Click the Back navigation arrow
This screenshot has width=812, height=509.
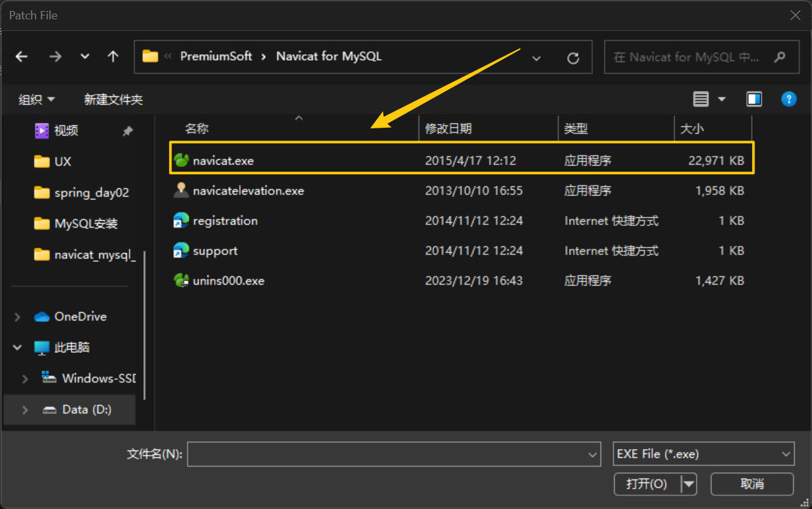pyautogui.click(x=21, y=57)
